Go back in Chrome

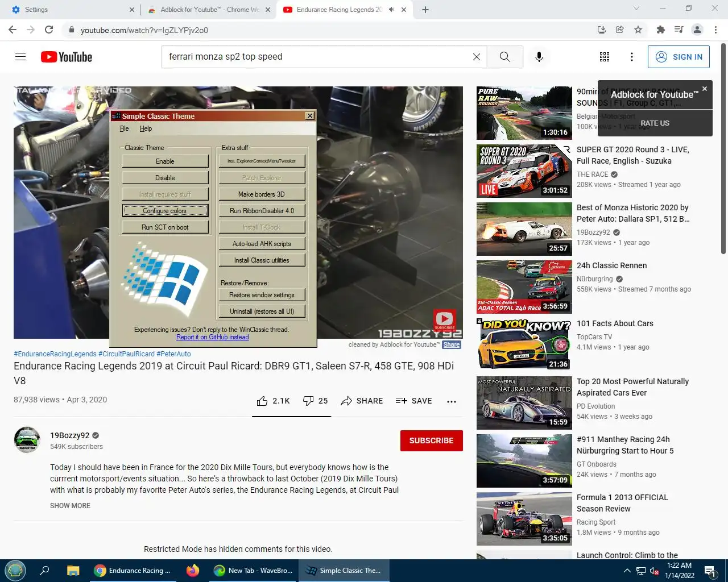[x=13, y=30]
